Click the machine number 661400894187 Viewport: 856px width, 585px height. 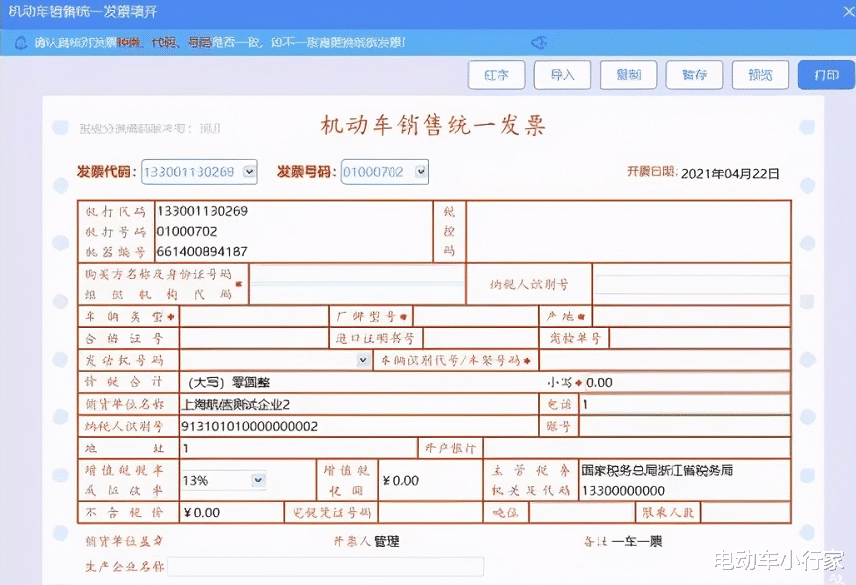click(202, 252)
